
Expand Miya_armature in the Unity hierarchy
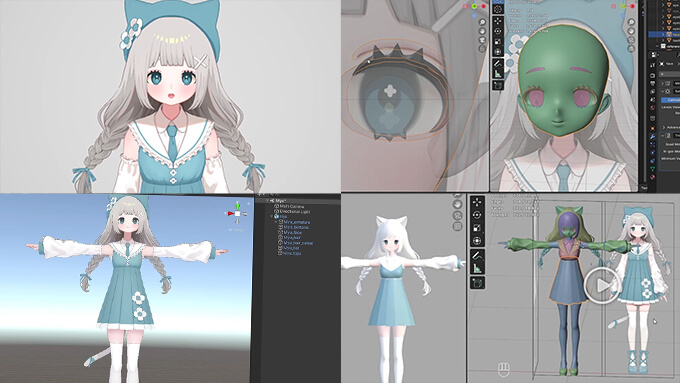tap(275, 222)
